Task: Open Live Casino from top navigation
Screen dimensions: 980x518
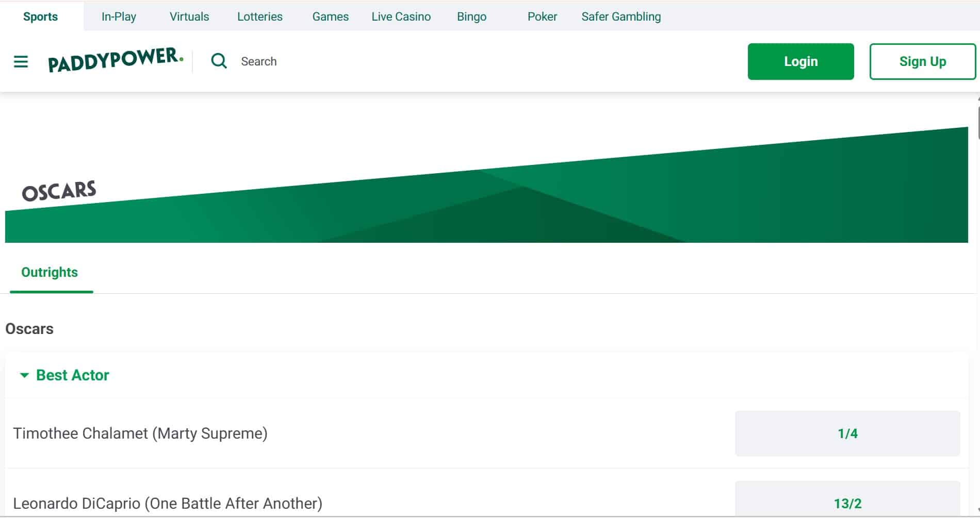Action: pyautogui.click(x=401, y=16)
